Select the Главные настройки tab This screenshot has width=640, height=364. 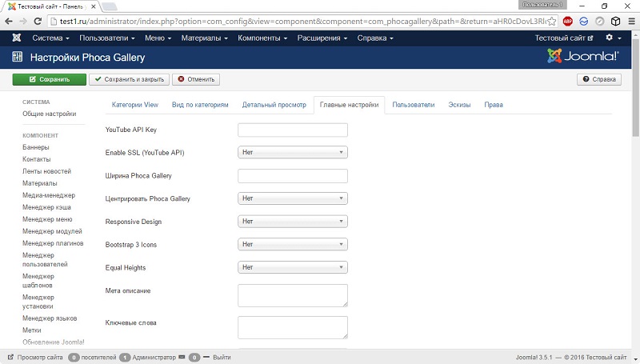pos(349,105)
